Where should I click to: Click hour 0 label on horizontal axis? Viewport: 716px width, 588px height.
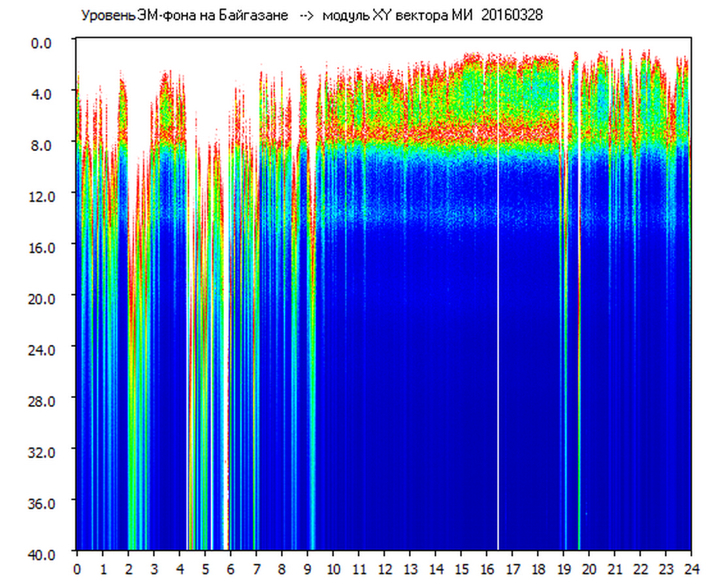click(77, 569)
